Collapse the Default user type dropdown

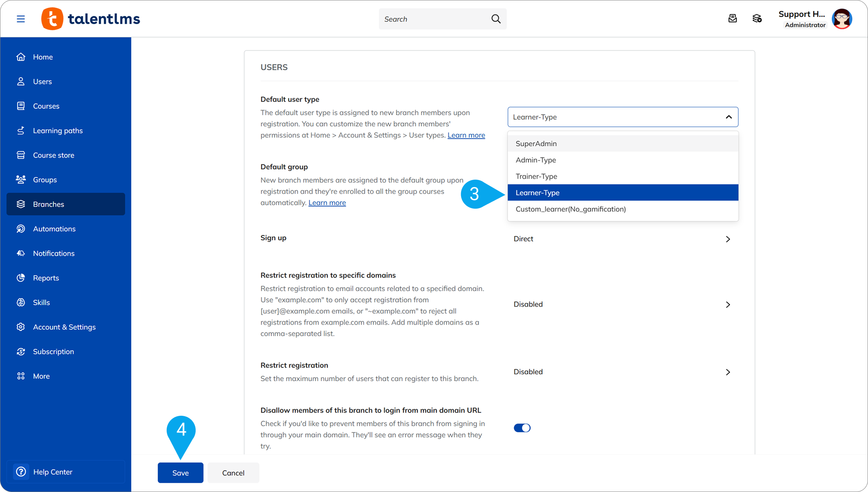(x=728, y=117)
